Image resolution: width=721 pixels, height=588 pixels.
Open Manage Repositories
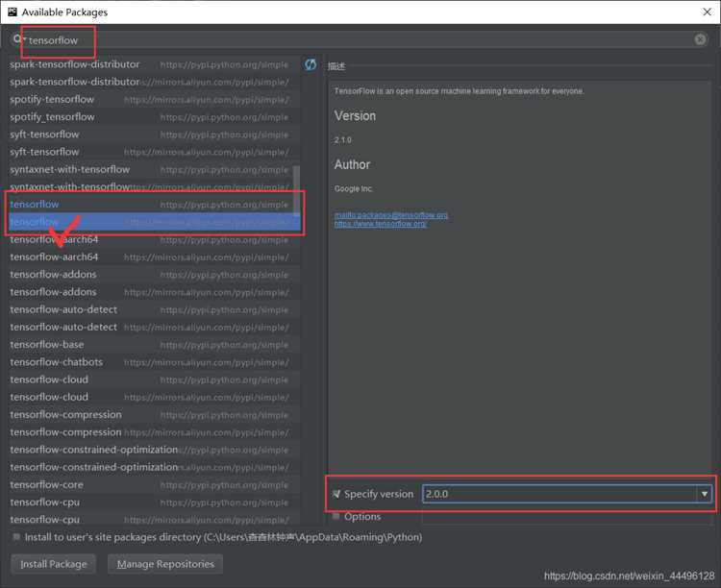[165, 564]
